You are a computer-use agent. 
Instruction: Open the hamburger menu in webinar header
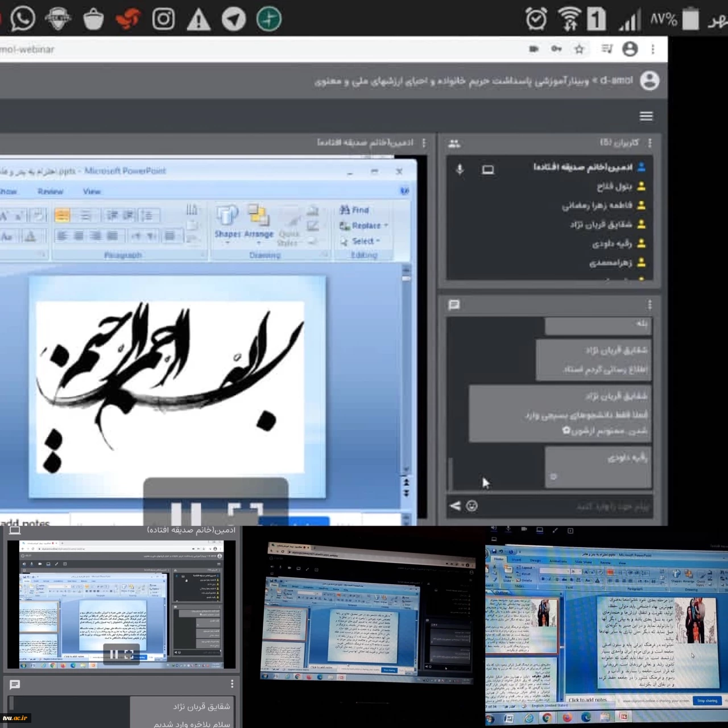coord(646,116)
